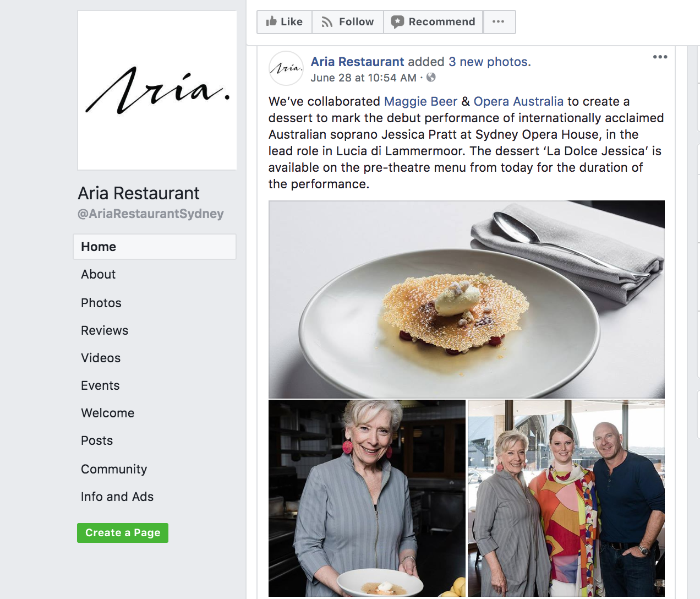Screen dimensions: 700x599
Task: Open the large Aria logo profile picture
Action: pyautogui.click(x=157, y=90)
